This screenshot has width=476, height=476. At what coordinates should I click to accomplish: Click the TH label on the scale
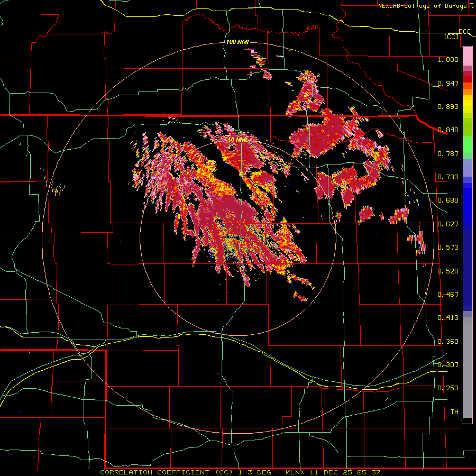pos(454,412)
